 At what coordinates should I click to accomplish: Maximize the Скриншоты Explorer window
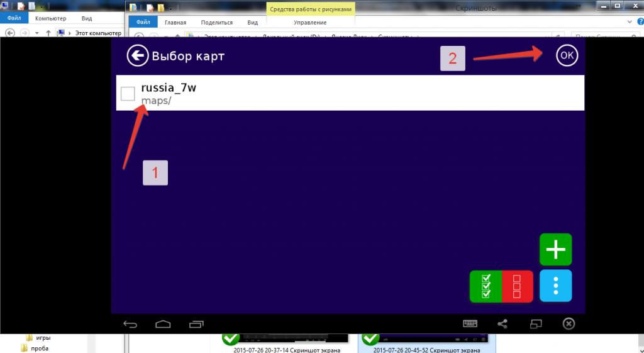click(618, 6)
